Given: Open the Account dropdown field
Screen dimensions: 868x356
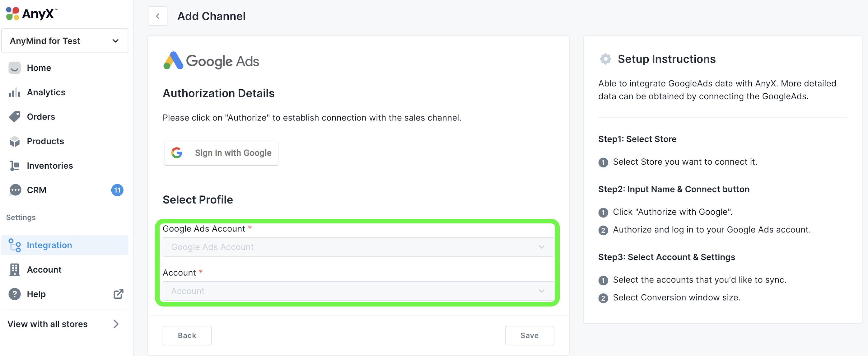Looking at the screenshot, I should [x=358, y=291].
